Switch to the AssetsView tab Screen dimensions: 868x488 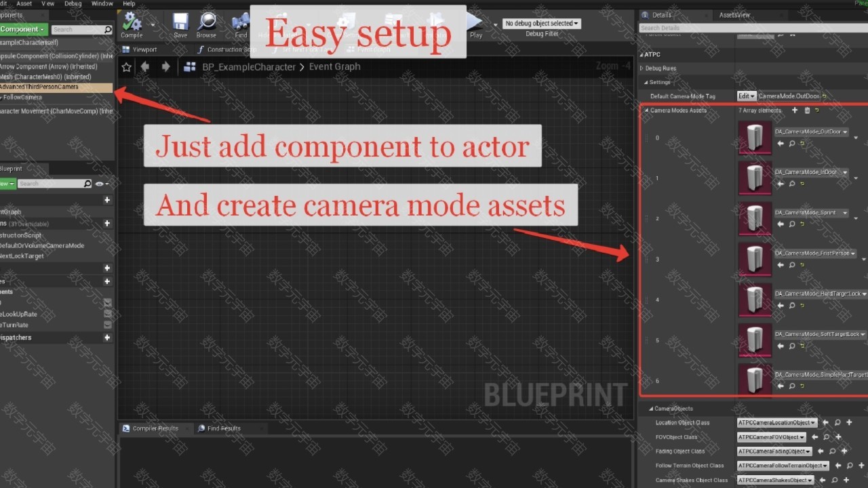[x=734, y=15]
